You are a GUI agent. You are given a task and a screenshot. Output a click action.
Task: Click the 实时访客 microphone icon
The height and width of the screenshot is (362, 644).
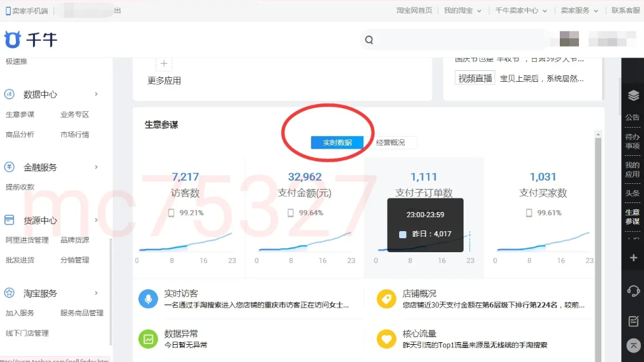point(149,299)
